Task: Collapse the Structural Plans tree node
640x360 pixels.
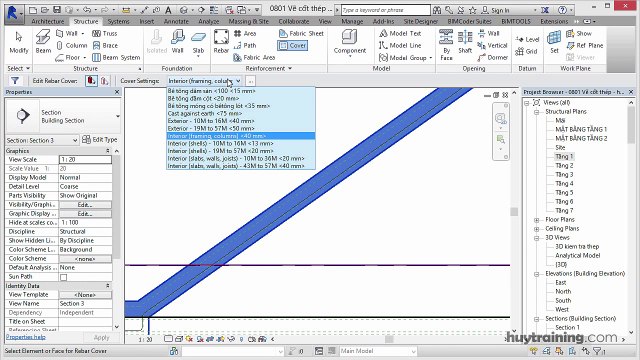Action: click(x=537, y=112)
